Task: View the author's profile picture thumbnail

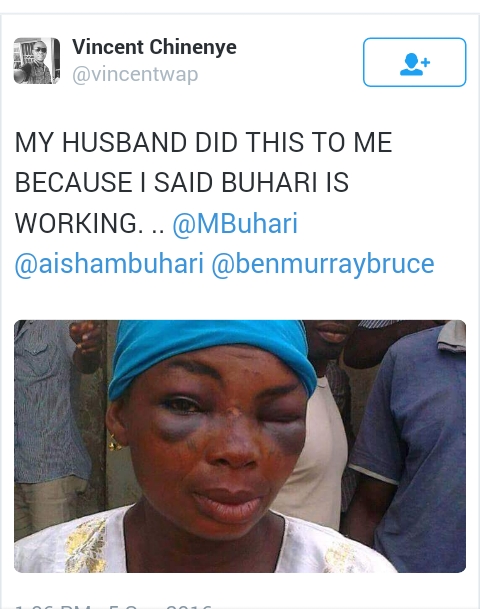Action: point(37,61)
